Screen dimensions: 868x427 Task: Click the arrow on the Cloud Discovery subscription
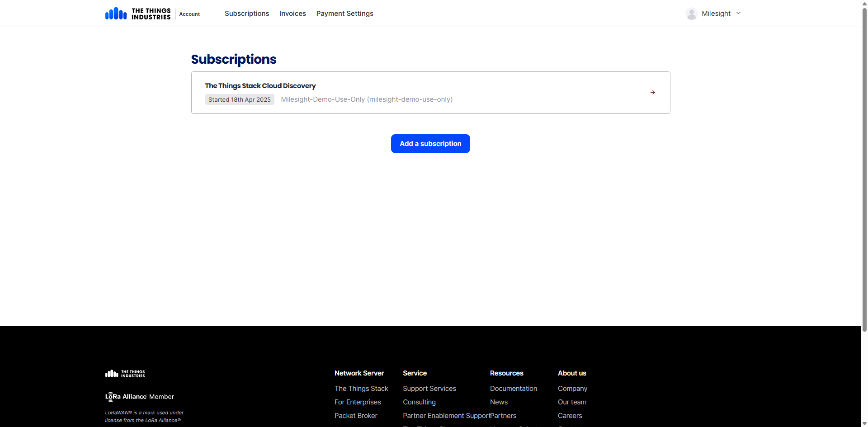click(x=653, y=92)
